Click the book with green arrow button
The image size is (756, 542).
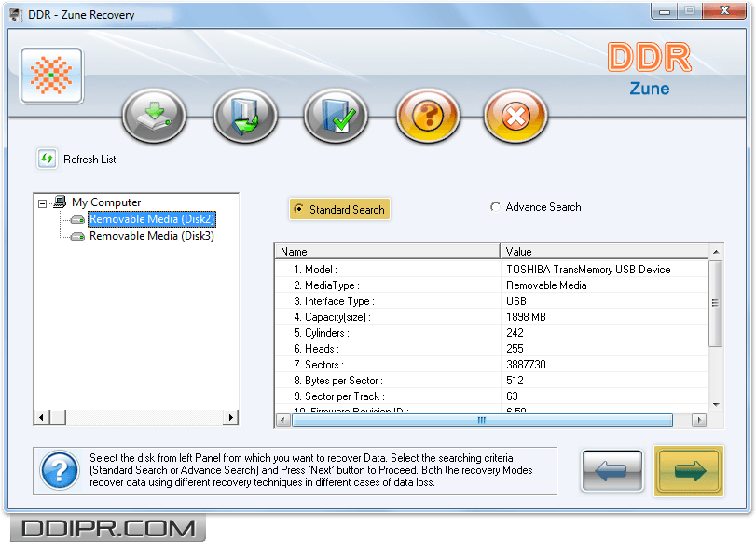coord(245,116)
